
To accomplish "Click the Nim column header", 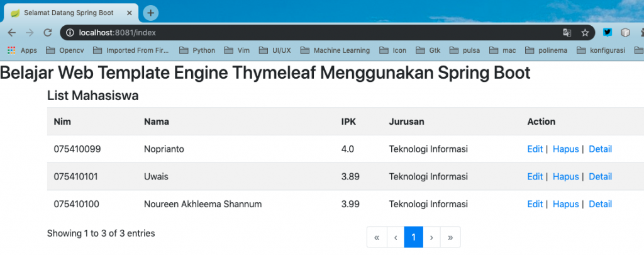I will click(62, 122).
